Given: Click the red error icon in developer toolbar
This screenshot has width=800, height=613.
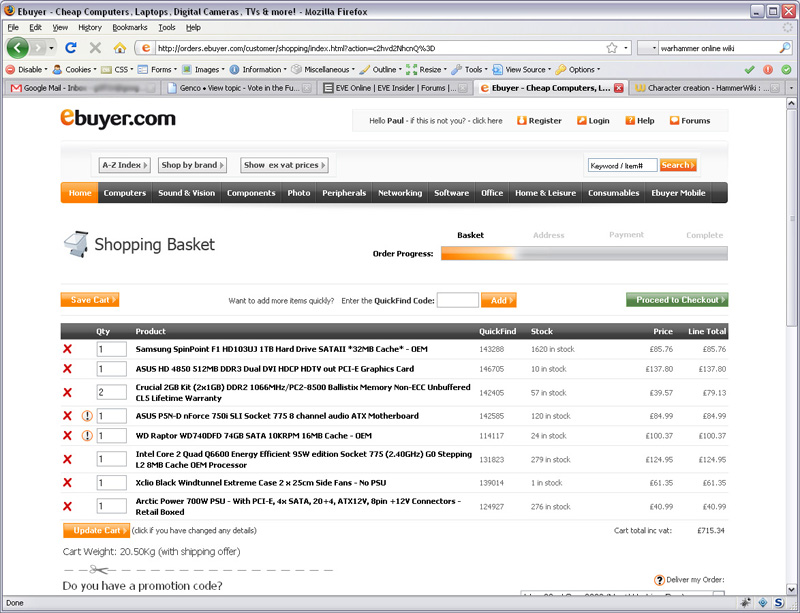Looking at the screenshot, I should [x=767, y=69].
